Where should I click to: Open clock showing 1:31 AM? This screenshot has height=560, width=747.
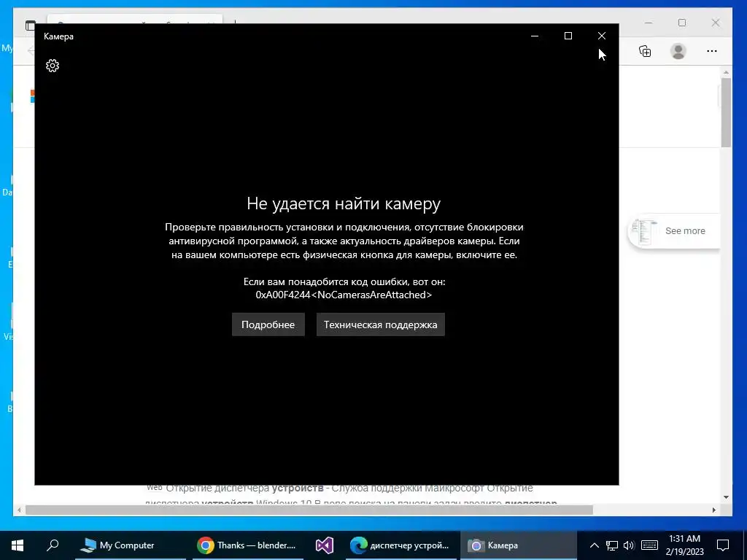click(684, 545)
